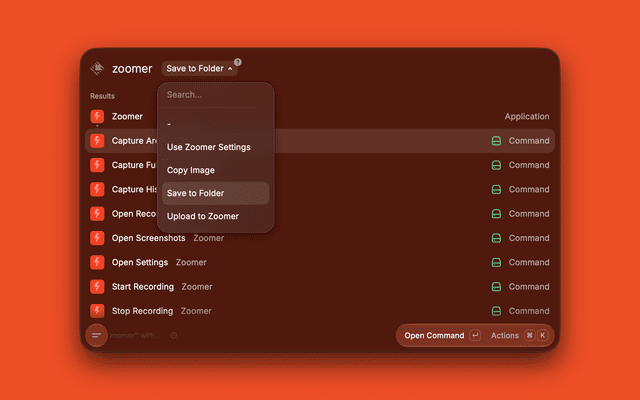The width and height of the screenshot is (640, 400).
Task: Click the green command icon in Open Settings row
Action: click(x=496, y=262)
